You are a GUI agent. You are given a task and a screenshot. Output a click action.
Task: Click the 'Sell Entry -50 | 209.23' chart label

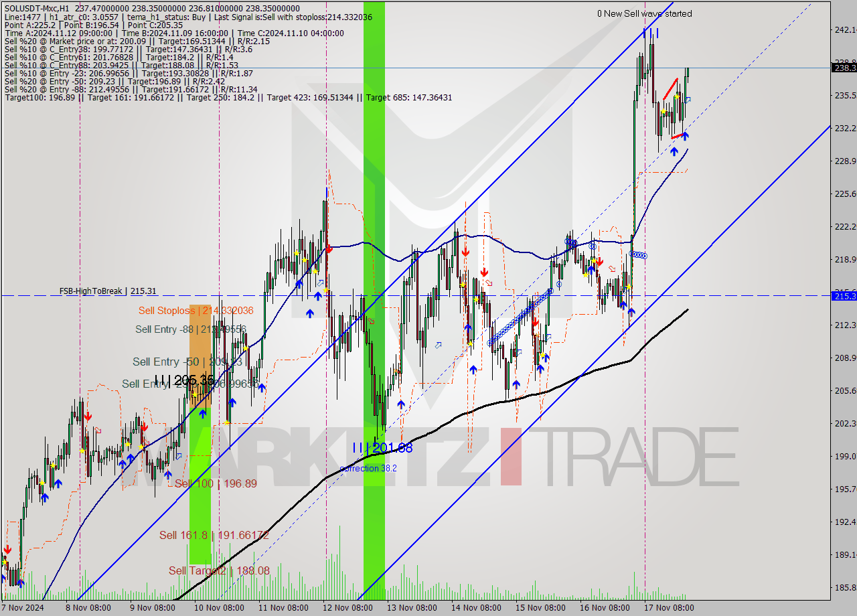pos(187,362)
